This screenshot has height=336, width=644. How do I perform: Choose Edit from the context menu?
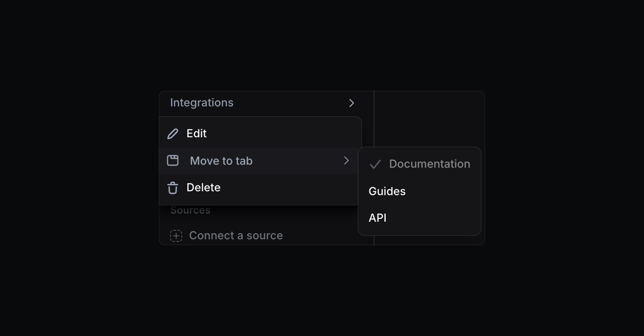pyautogui.click(x=259, y=133)
